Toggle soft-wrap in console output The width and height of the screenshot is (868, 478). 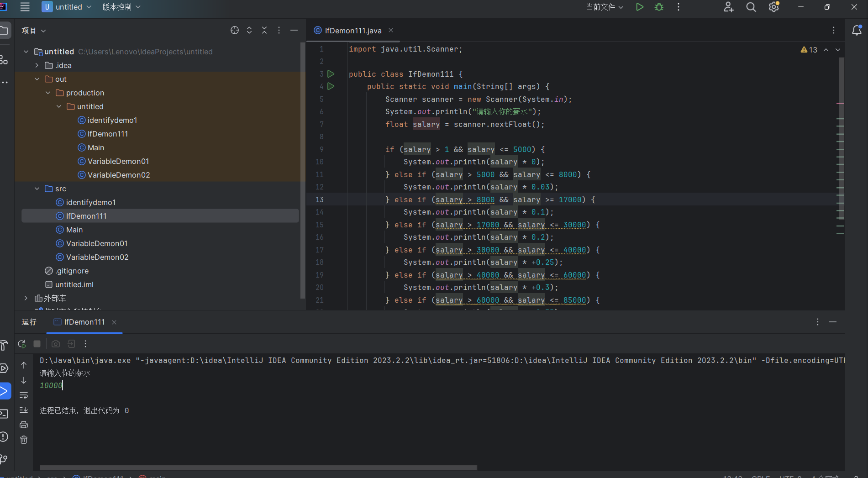click(24, 395)
